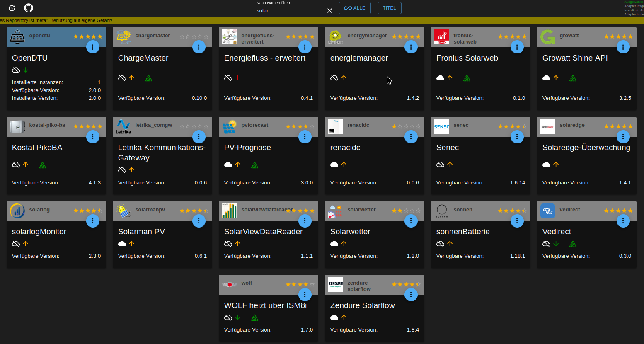The height and width of the screenshot is (344, 644).
Task: Open the three-dot menu on sonnenBatterie card
Action: pos(517,221)
